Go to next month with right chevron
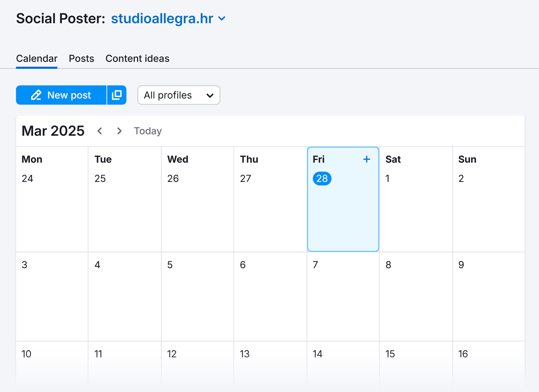Screen dimensions: 539x392 point(119,131)
